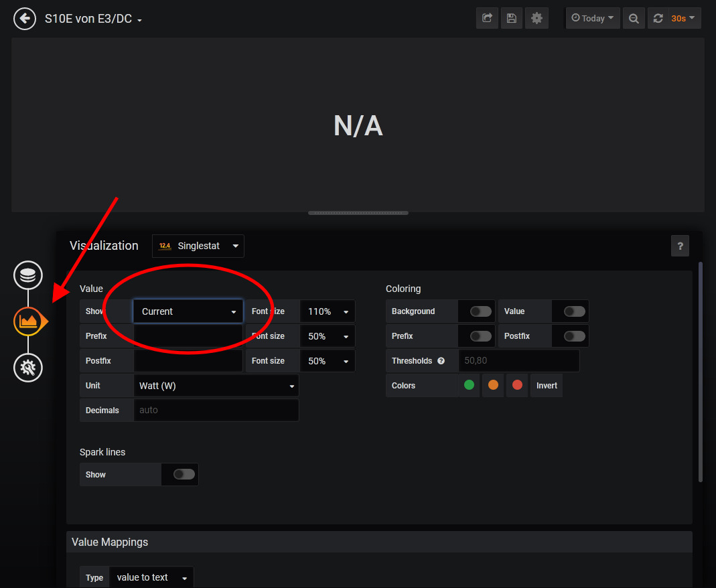This screenshot has width=716, height=588.
Task: Click the green threshold color swatch
Action: point(469,386)
